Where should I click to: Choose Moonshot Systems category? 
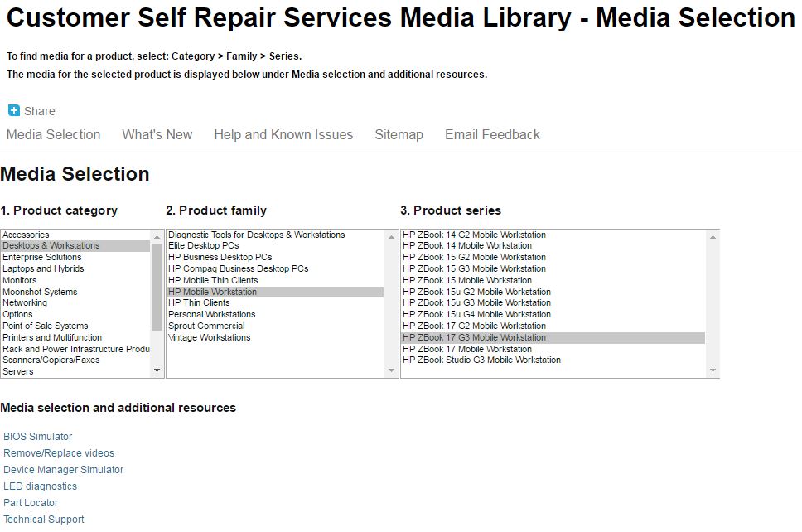(75, 292)
